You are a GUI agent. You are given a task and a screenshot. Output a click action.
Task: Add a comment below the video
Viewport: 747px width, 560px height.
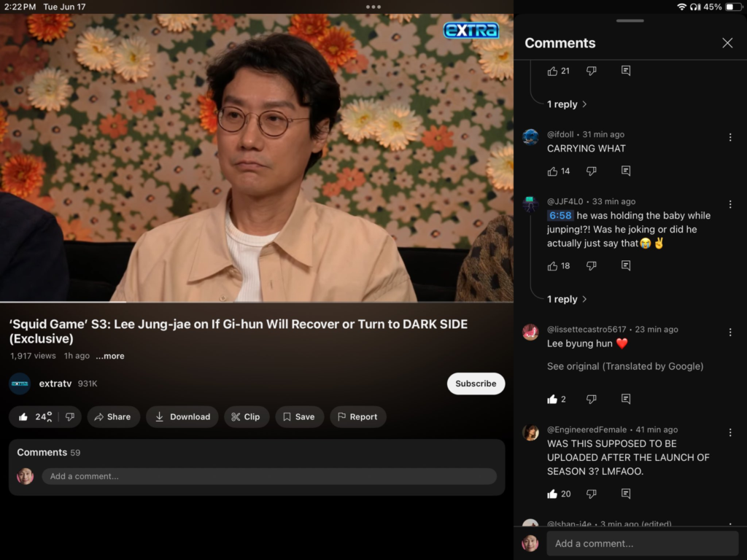click(x=269, y=476)
